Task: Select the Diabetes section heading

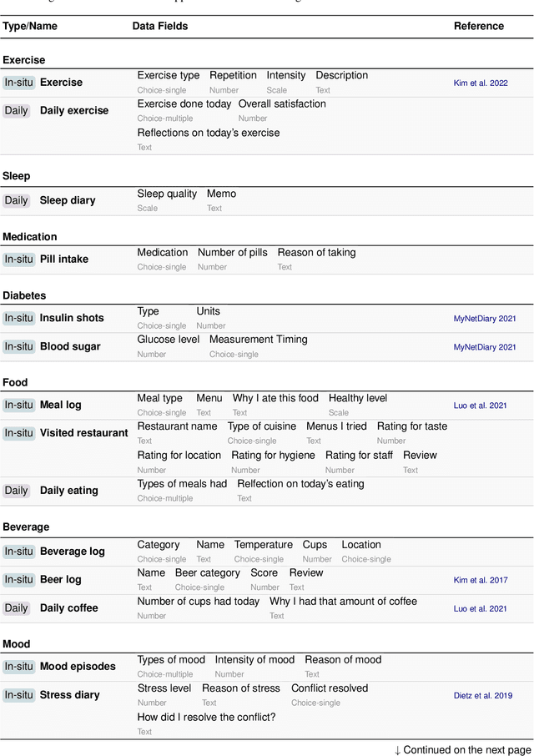Action: coord(24,296)
